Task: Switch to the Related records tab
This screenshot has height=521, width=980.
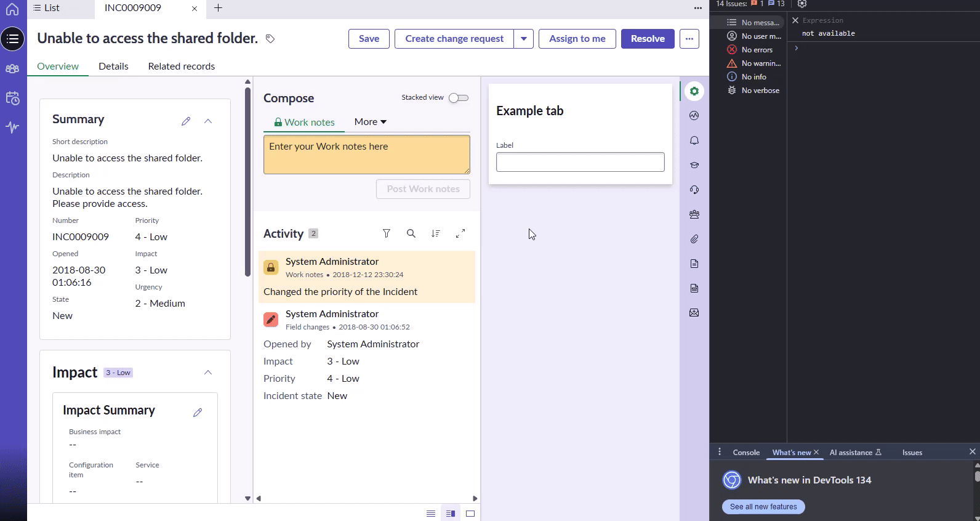Action: pos(182,67)
